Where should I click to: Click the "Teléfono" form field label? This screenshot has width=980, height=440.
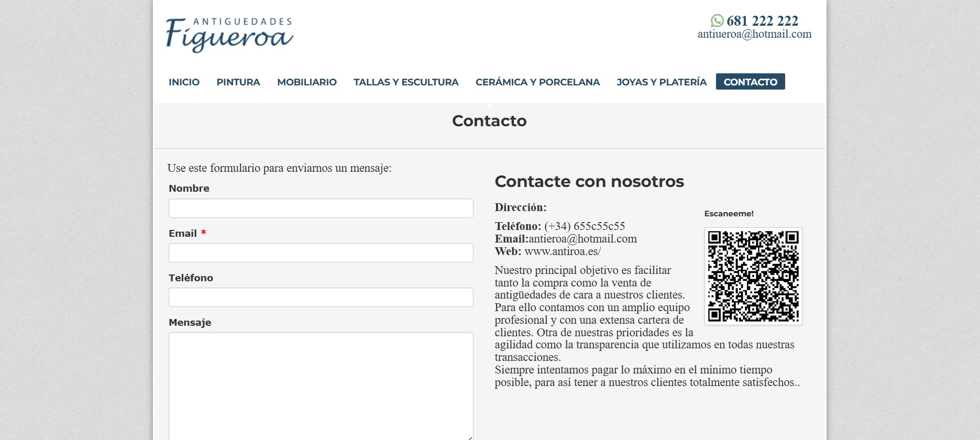[x=191, y=278]
